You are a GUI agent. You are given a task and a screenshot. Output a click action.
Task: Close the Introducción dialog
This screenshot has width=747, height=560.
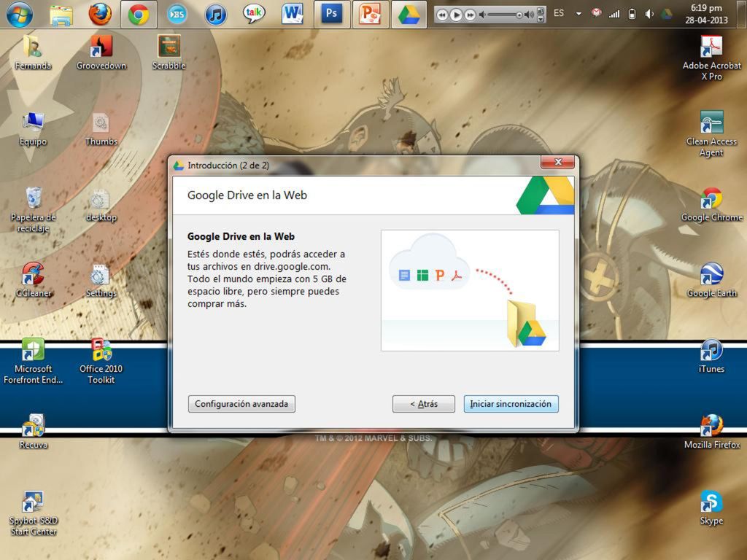pos(558,163)
